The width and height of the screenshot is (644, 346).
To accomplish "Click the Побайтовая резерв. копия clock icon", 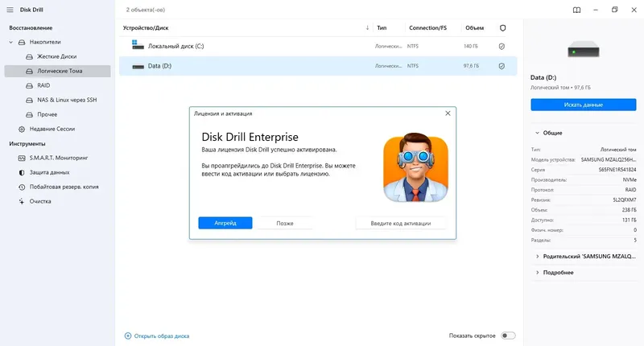I will 22,187.
